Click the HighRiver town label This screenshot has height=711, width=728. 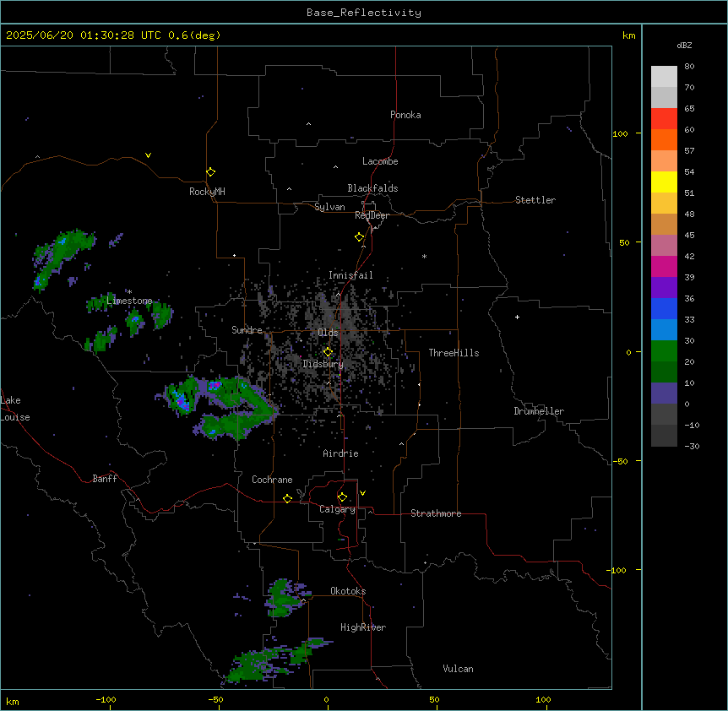pos(363,627)
